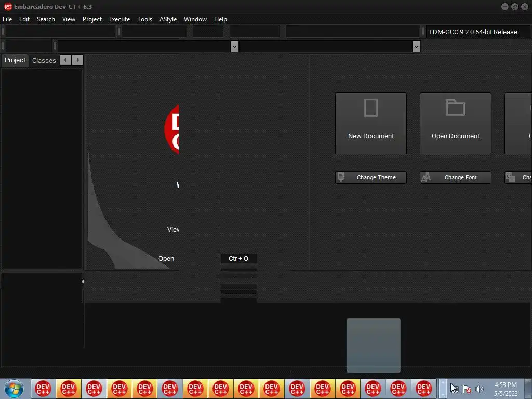Click the letter A icon beside Change Font
This screenshot has width=532, height=399.
click(x=426, y=178)
